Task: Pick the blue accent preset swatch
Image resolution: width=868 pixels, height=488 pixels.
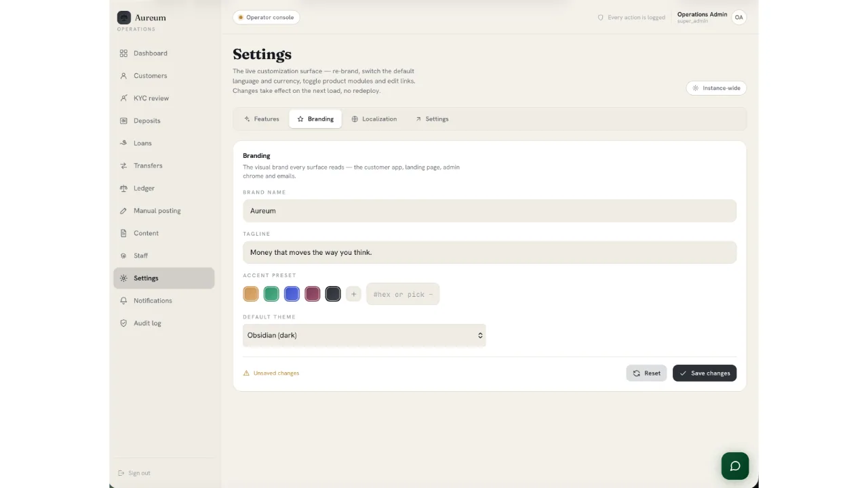Action: click(292, 293)
